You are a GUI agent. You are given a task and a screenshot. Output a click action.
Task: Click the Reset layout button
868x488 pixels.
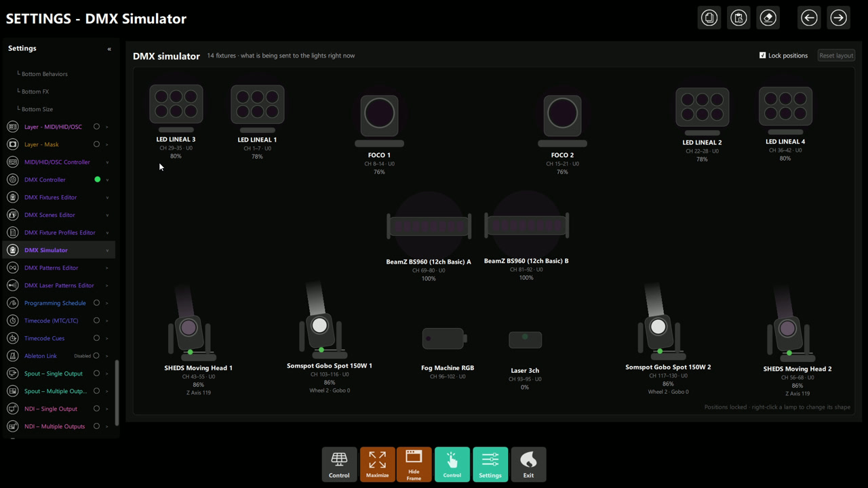[x=835, y=56]
